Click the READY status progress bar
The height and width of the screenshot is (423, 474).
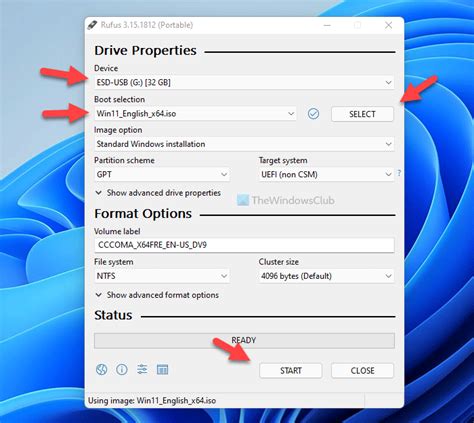click(244, 340)
